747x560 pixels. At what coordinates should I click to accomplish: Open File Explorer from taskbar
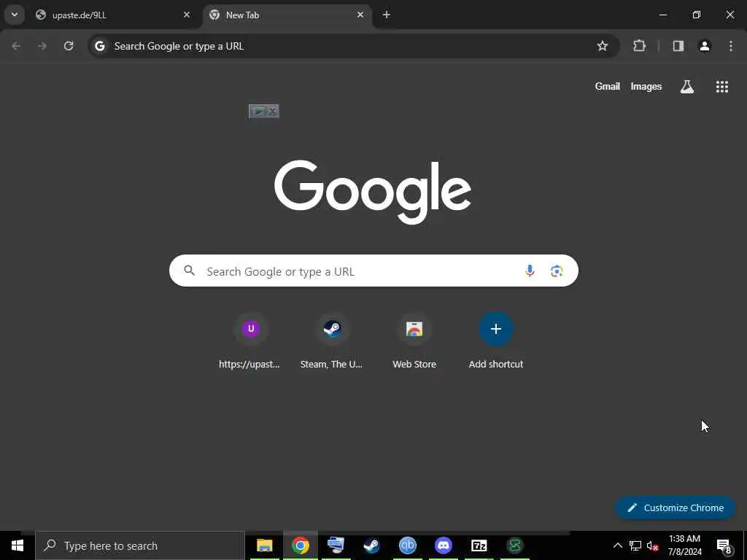tap(264, 545)
